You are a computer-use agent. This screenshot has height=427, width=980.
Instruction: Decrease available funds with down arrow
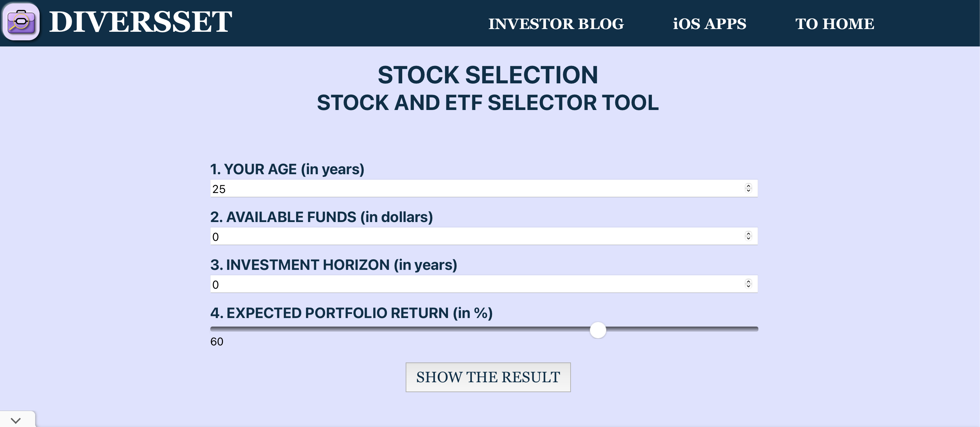[748, 239]
